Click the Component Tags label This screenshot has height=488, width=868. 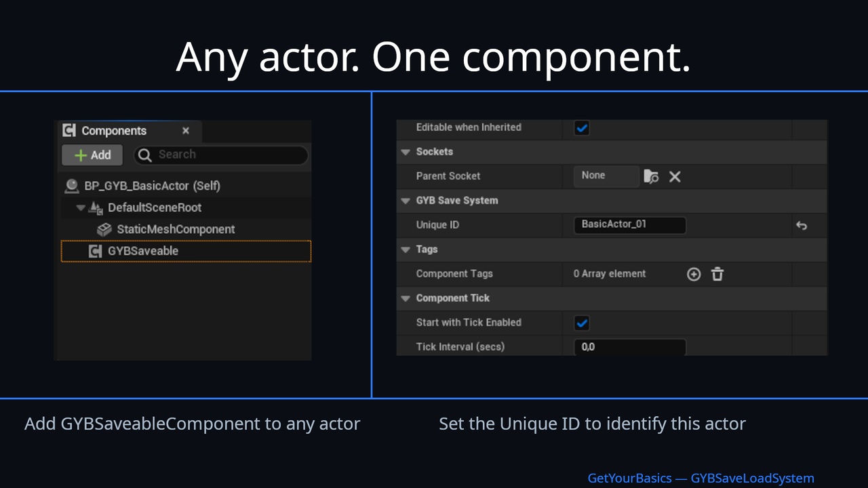tap(454, 274)
